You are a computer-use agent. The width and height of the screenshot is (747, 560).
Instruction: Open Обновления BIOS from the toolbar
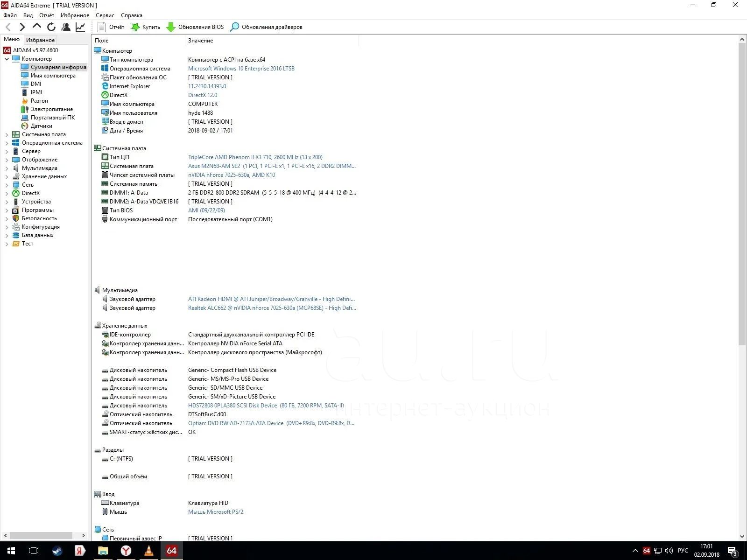pyautogui.click(x=195, y=27)
